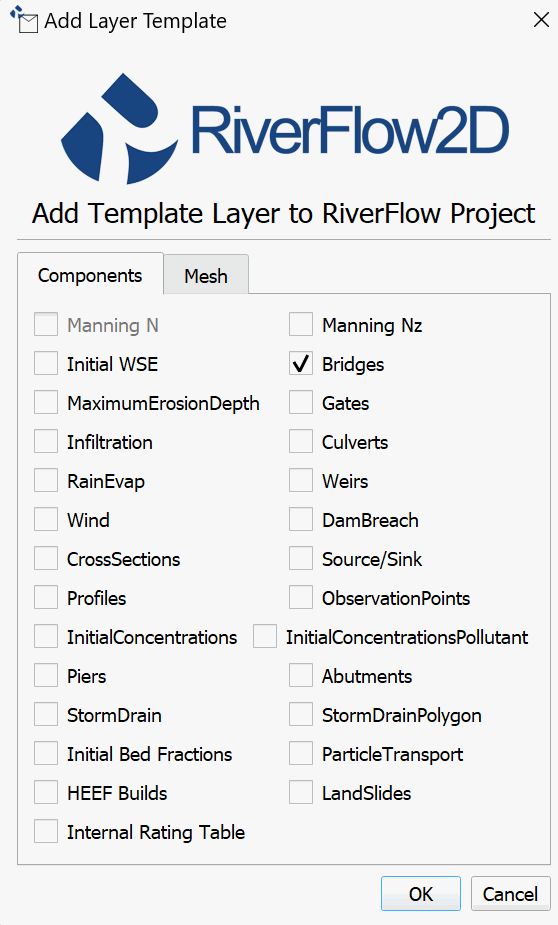Check the HEEF Builds option
This screenshot has width=558, height=925.
tap(46, 793)
